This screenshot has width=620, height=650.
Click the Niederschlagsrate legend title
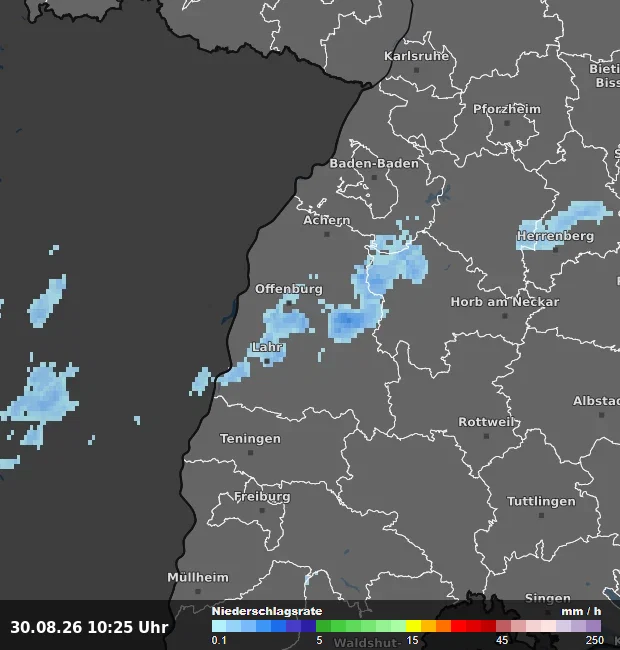click(267, 611)
